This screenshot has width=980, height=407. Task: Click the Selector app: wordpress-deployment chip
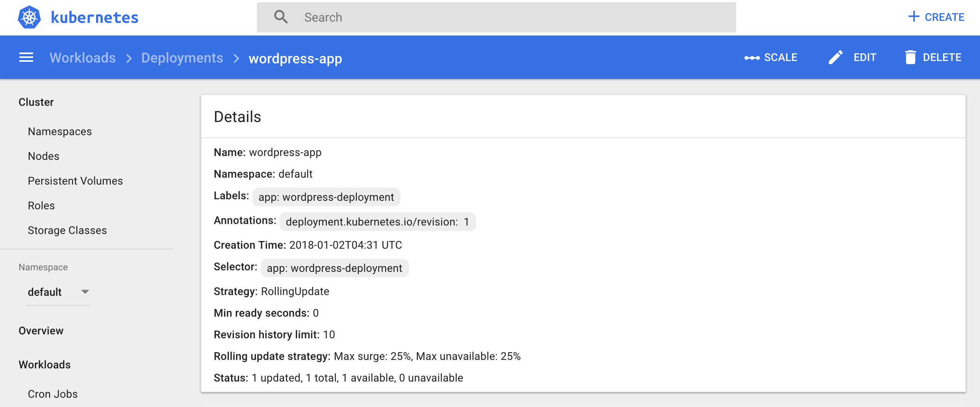click(x=335, y=268)
